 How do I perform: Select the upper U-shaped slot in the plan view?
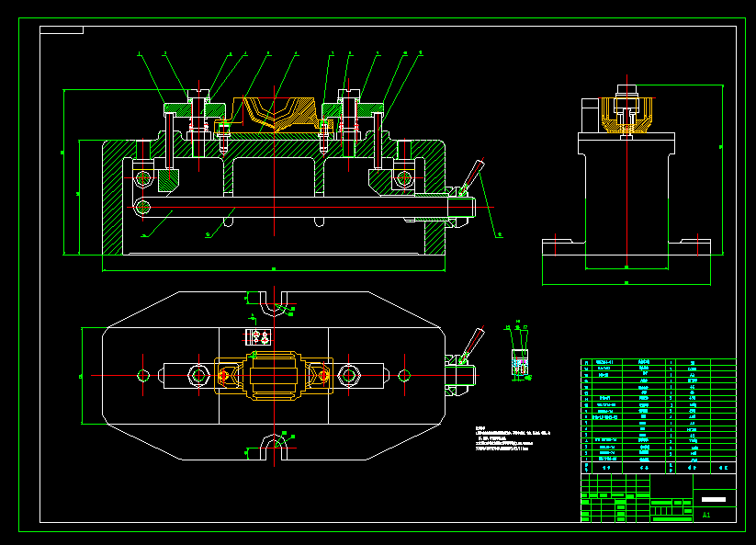point(274,304)
